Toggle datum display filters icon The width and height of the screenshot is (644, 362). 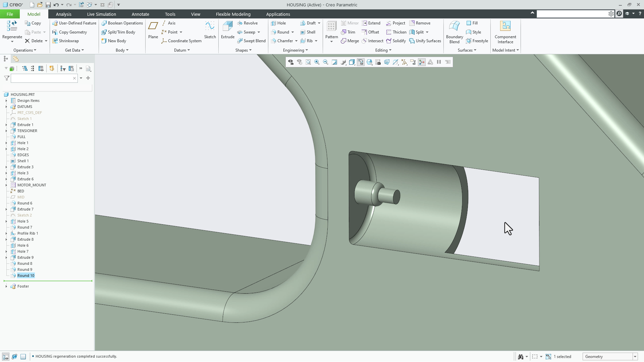pyautogui.click(x=404, y=62)
